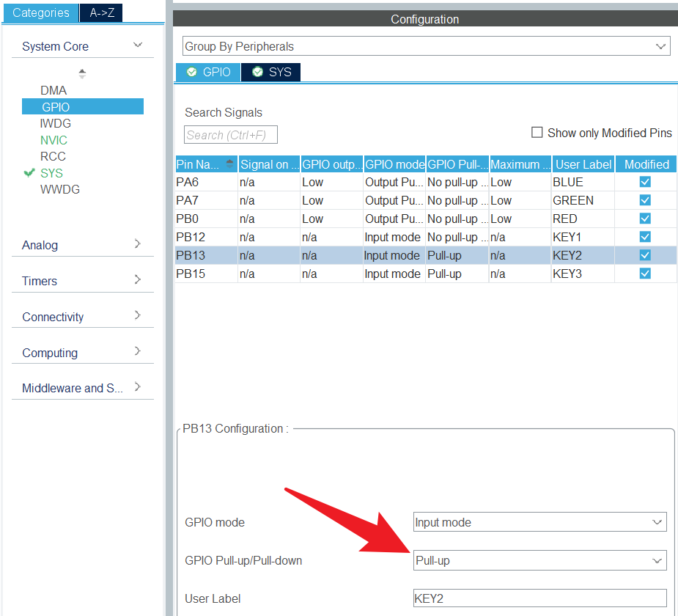Click the green checkmark icon beside SYS
The image size is (678, 616).
pyautogui.click(x=29, y=173)
